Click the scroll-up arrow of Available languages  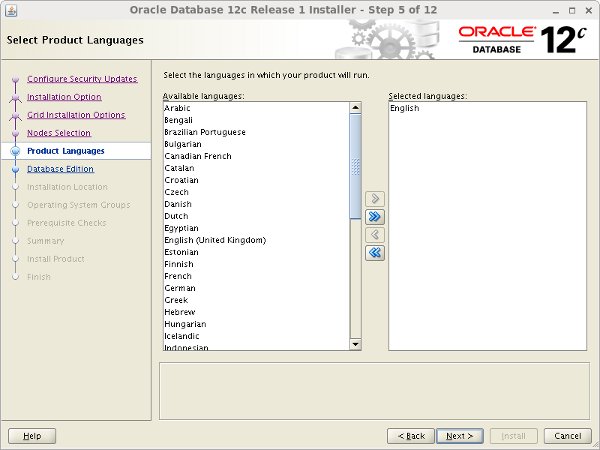(x=355, y=108)
